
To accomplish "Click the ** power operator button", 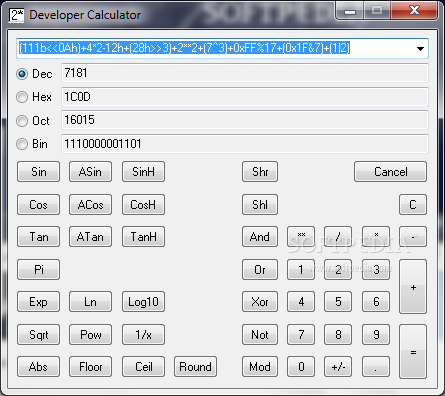I will coord(301,237).
